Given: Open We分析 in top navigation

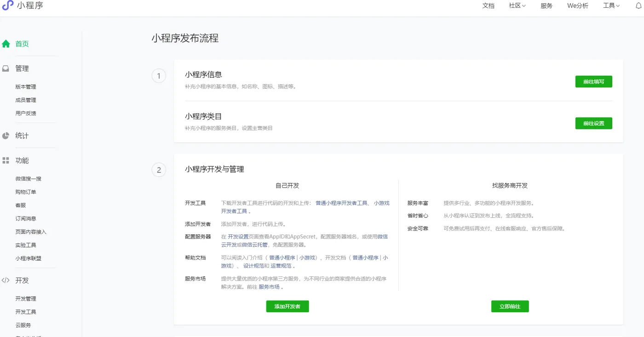Looking at the screenshot, I should pos(577,6).
